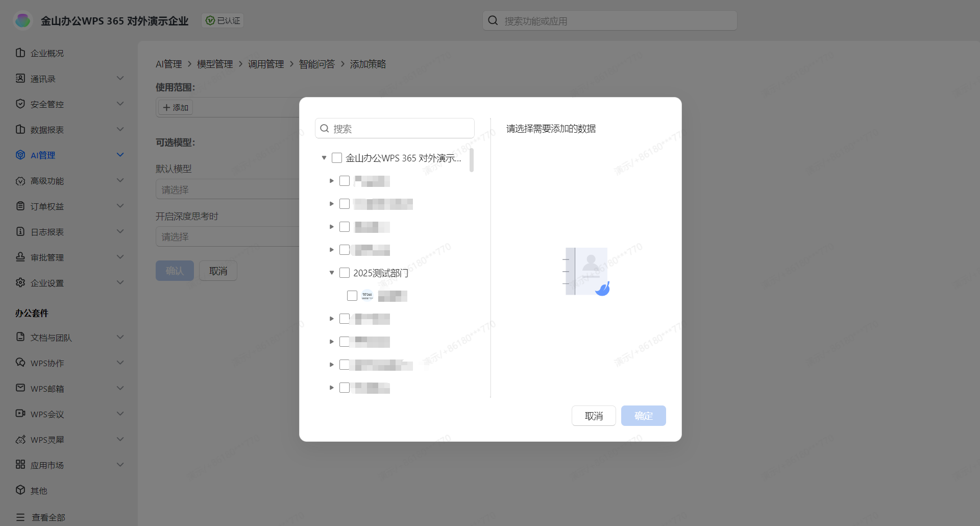
Task: Collapse the 金山办公WPS 365 root tree node
Action: (324, 158)
